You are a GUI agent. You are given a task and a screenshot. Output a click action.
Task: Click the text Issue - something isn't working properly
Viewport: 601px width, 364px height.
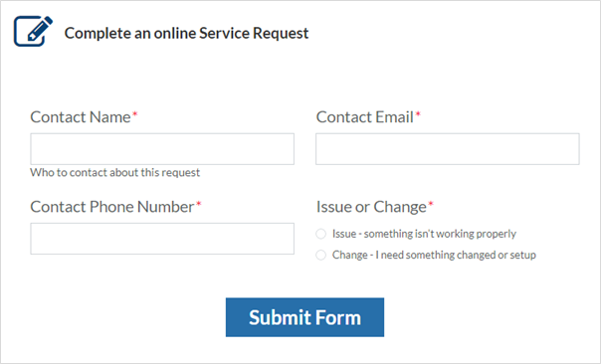pos(424,234)
